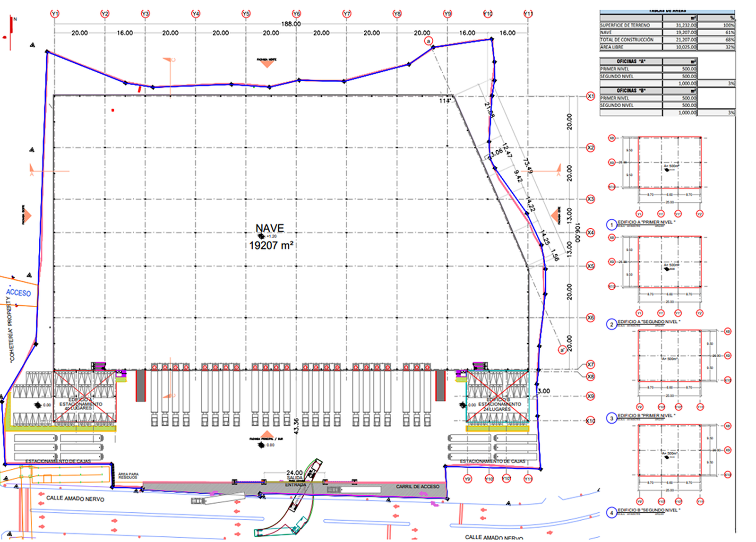Image resolution: width=756 pixels, height=542 pixels.
Task: Select the "3.00" dimension near axis X9
Action: [x=544, y=391]
